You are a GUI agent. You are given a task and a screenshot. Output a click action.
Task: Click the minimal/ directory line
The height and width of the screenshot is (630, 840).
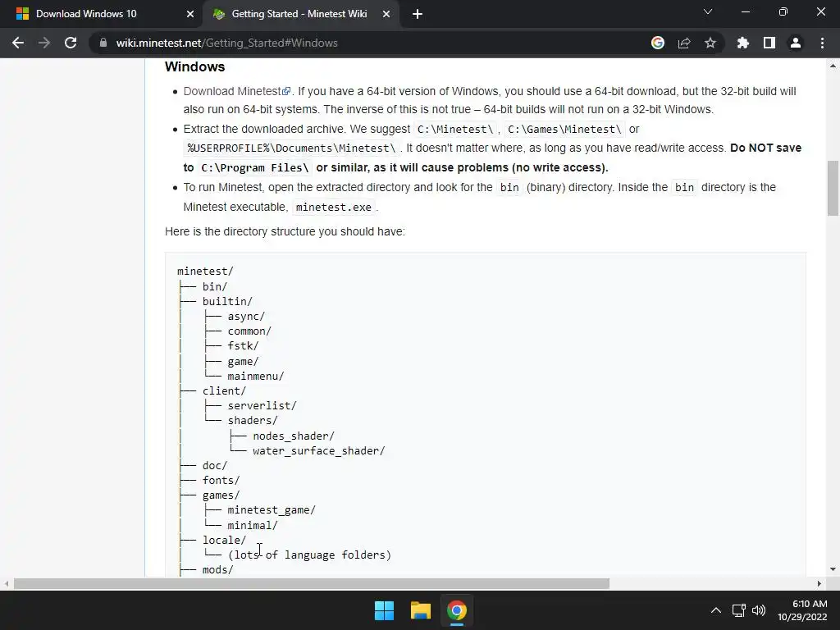253,526
